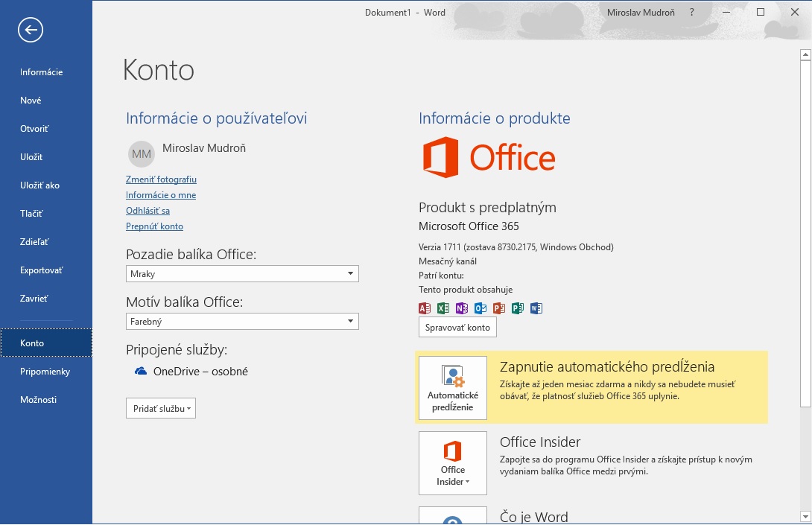812x525 pixels.
Task: Expand the Pridať službu dropdown button
Action: 161,409
